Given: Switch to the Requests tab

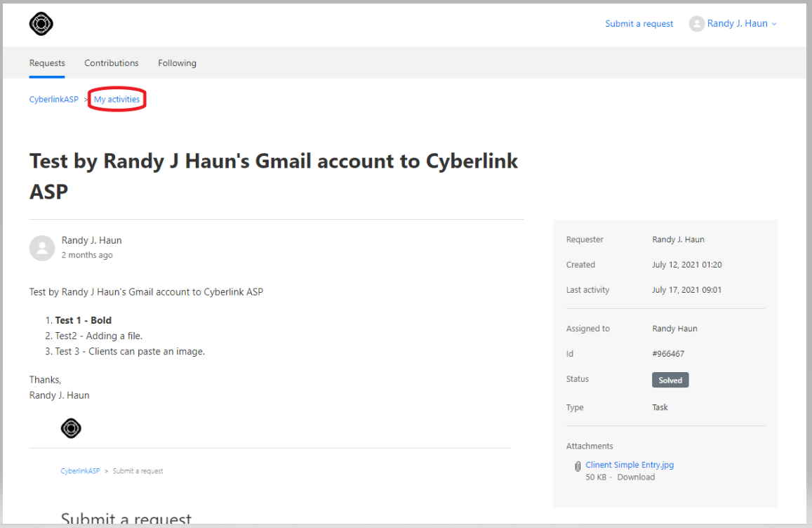Looking at the screenshot, I should coord(47,62).
